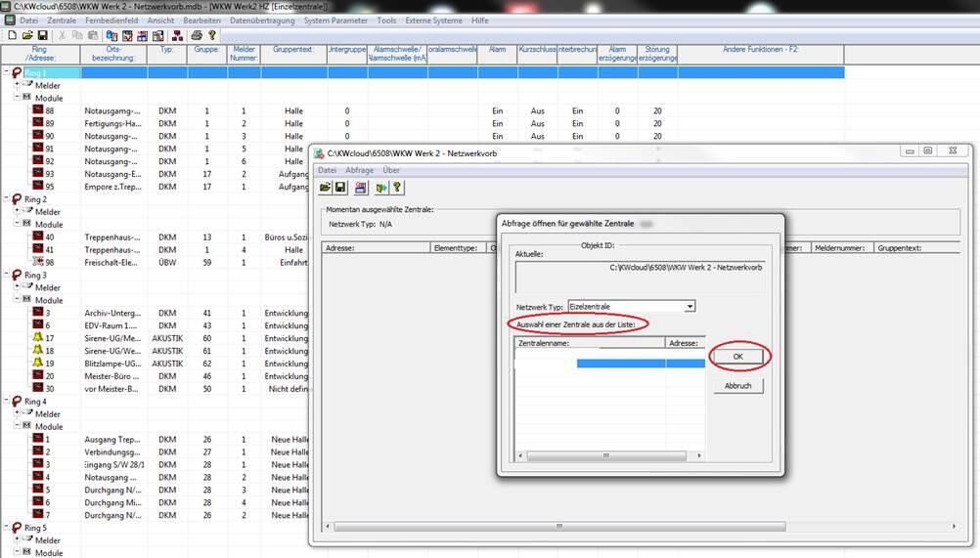Expand Melder under Ring 3
Image resolution: width=980 pixels, height=558 pixels.
[x=17, y=286]
